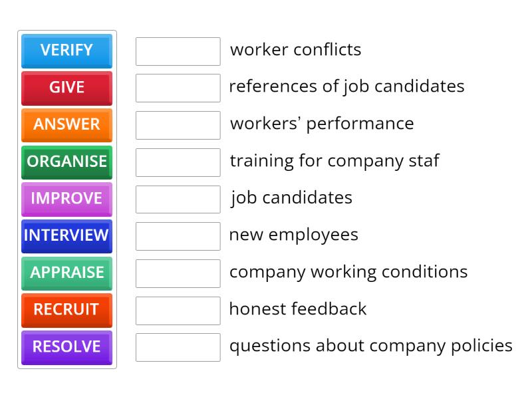Select the teal APPRAISE tile
The height and width of the screenshot is (399, 532).
point(66,273)
